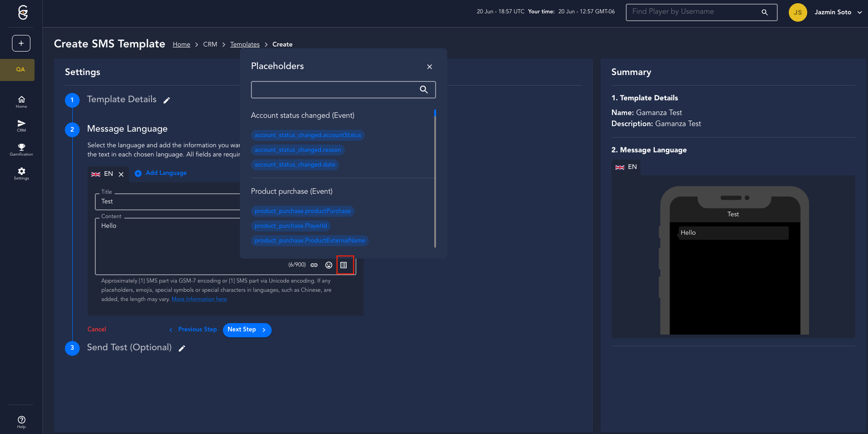Edit Send Test step pencil icon
Image resolution: width=868 pixels, height=434 pixels.
coord(182,348)
